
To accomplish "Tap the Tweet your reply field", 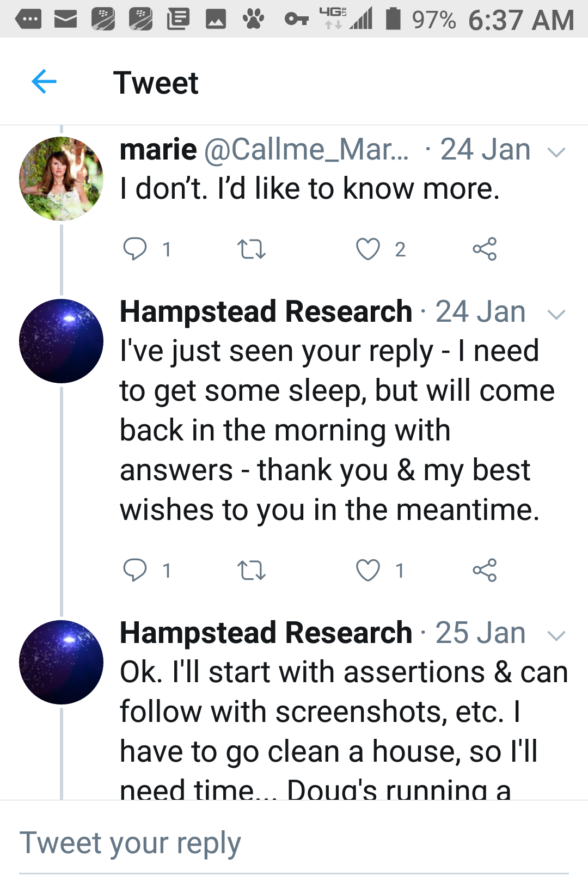I will click(294, 843).
